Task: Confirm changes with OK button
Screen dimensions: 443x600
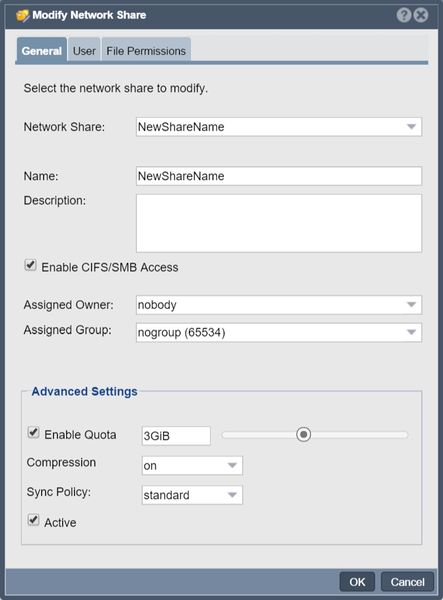Action: (357, 582)
